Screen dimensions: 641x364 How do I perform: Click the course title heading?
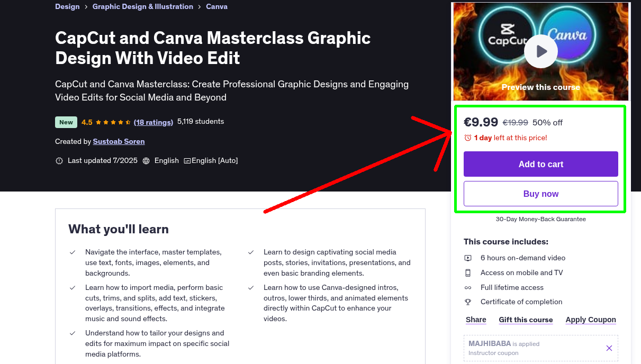tap(213, 48)
